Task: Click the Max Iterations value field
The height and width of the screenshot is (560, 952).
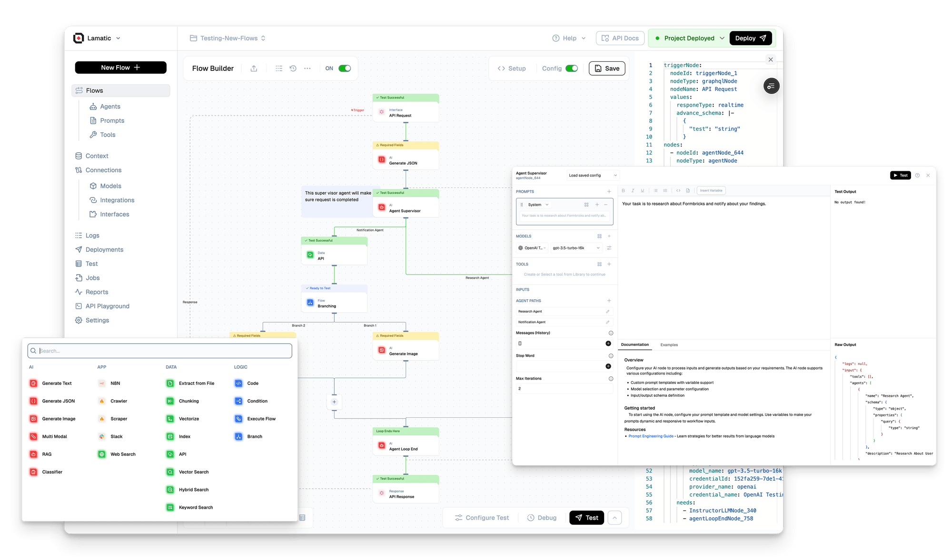Action: (564, 389)
